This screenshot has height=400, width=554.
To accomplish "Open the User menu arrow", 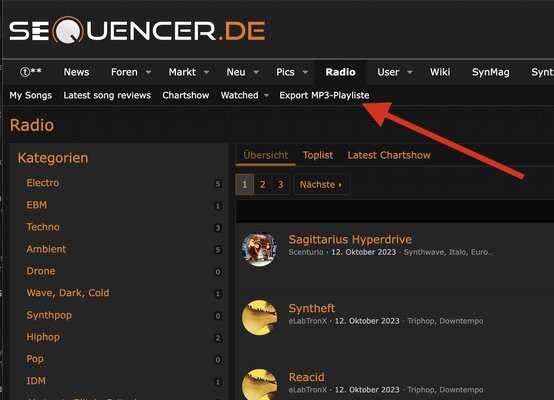I will (x=410, y=72).
